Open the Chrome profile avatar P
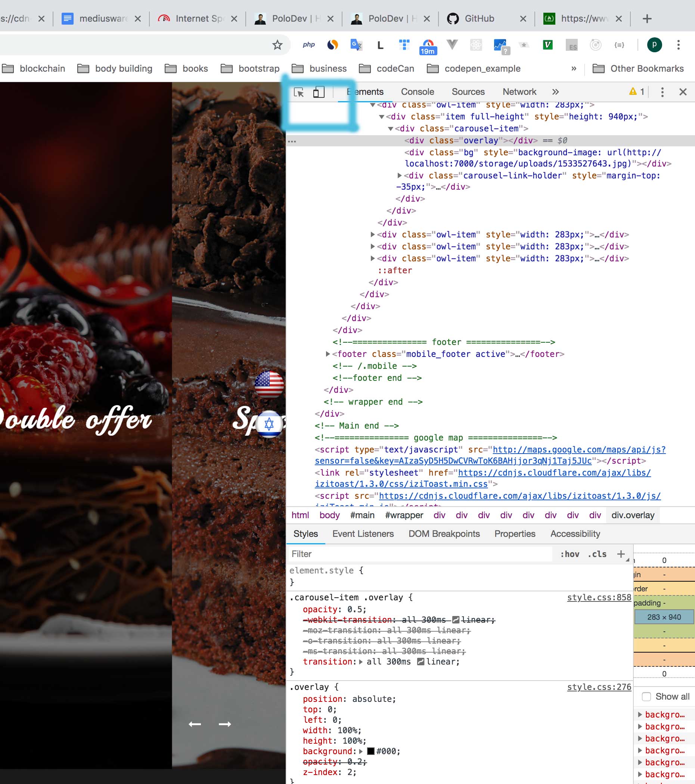This screenshot has width=695, height=784. click(654, 45)
